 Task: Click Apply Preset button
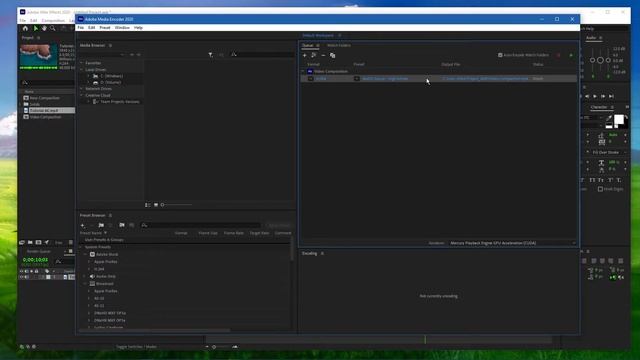coord(279,225)
